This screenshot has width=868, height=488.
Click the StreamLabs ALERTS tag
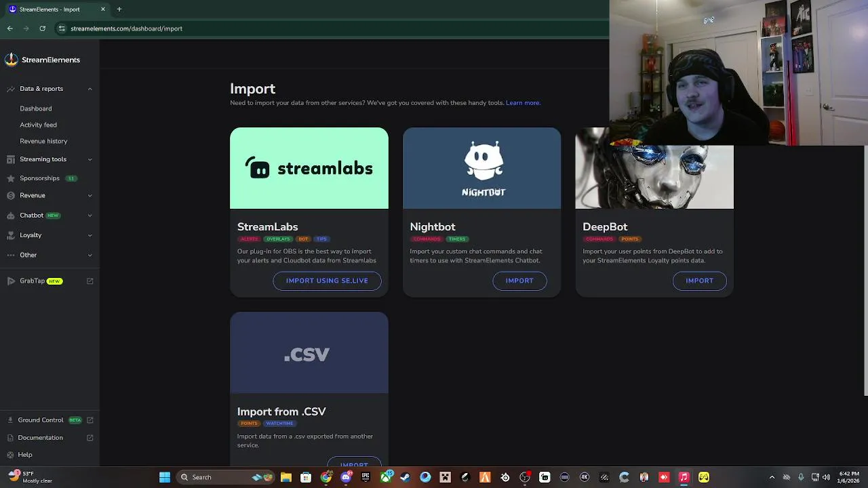click(x=249, y=239)
